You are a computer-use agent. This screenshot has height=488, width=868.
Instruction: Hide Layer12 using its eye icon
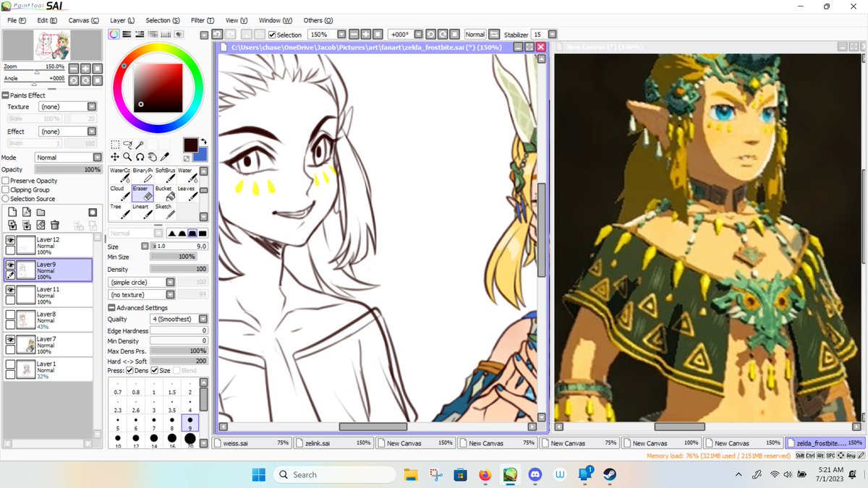pos(10,240)
